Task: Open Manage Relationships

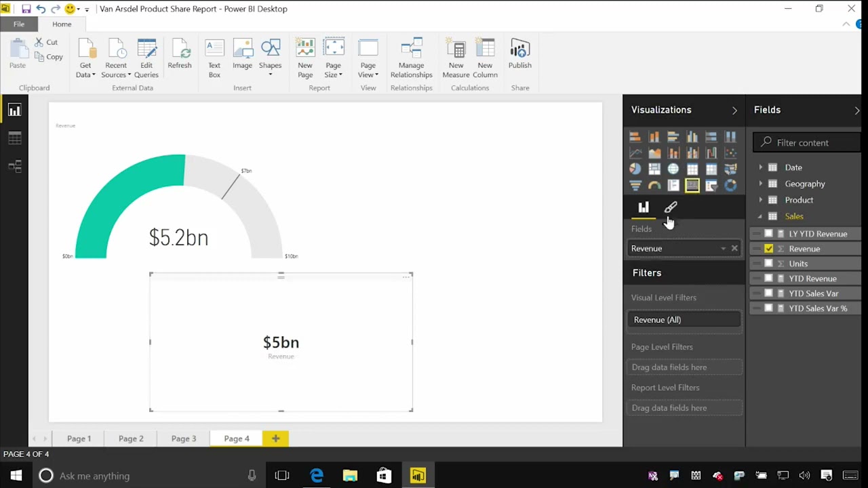Action: [411, 59]
